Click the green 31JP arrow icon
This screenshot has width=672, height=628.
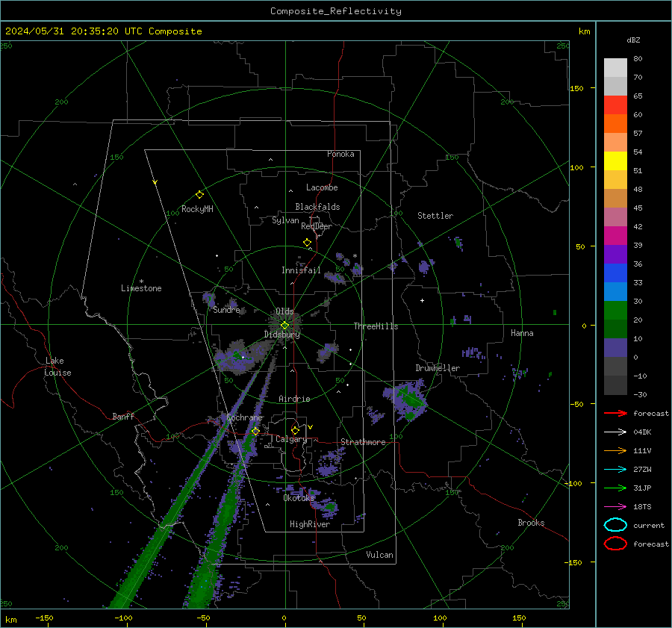(x=615, y=488)
